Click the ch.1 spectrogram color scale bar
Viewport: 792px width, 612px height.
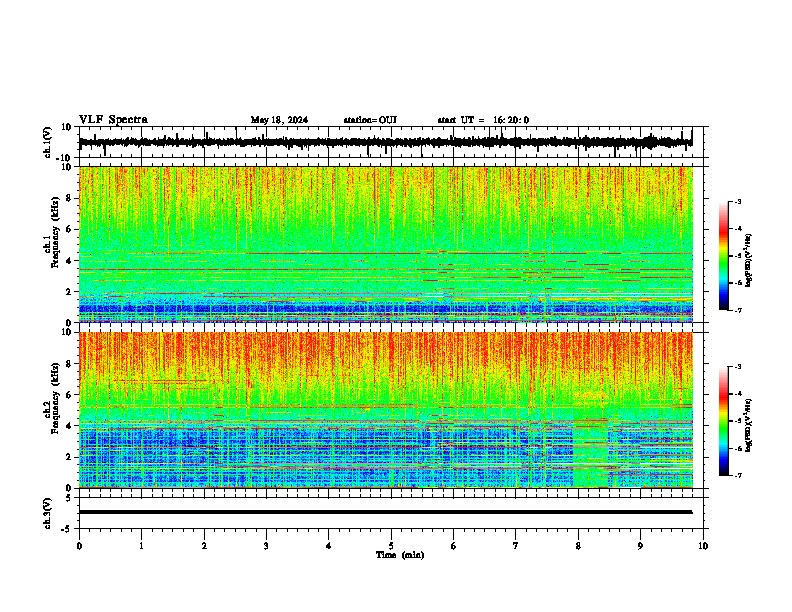[724, 256]
